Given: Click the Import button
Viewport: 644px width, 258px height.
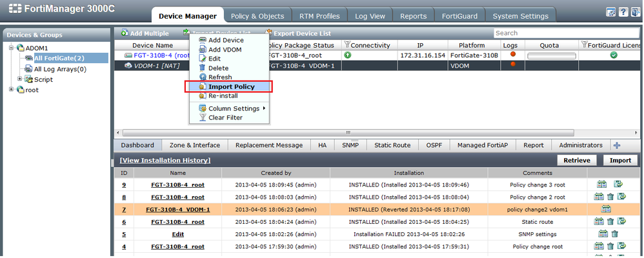Looking at the screenshot, I should [x=620, y=160].
